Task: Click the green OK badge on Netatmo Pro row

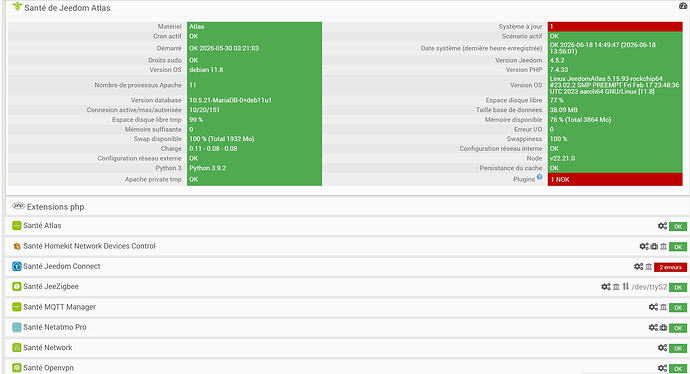Action: click(678, 328)
